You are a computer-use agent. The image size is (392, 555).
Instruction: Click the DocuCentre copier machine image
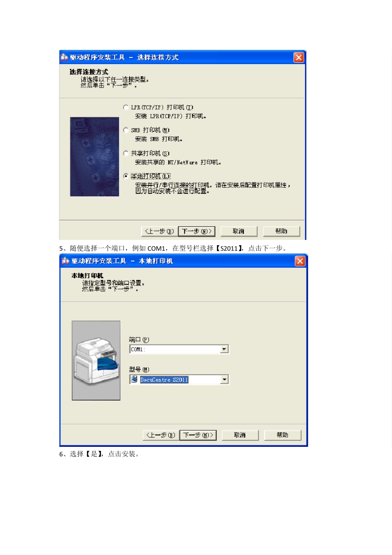coord(96,361)
